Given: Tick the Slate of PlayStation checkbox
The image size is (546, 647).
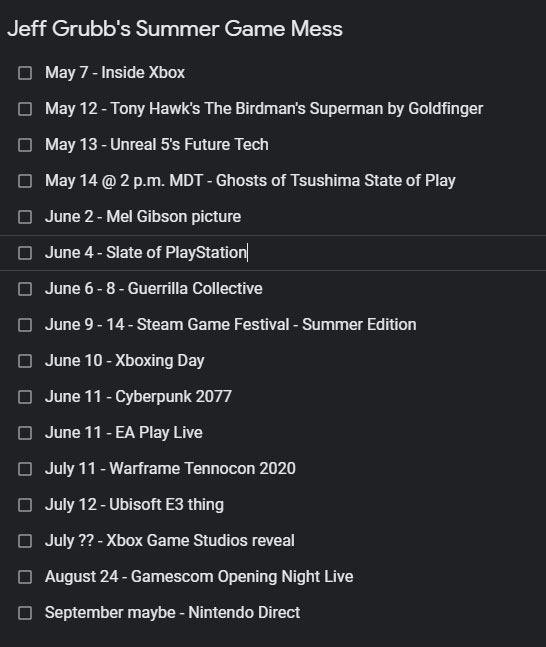Looking at the screenshot, I should pyautogui.click(x=25, y=253).
